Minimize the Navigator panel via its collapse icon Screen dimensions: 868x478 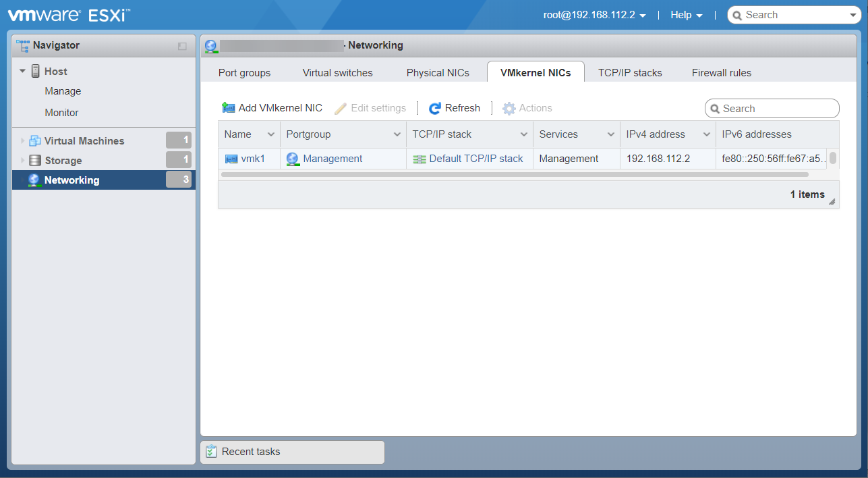click(182, 46)
